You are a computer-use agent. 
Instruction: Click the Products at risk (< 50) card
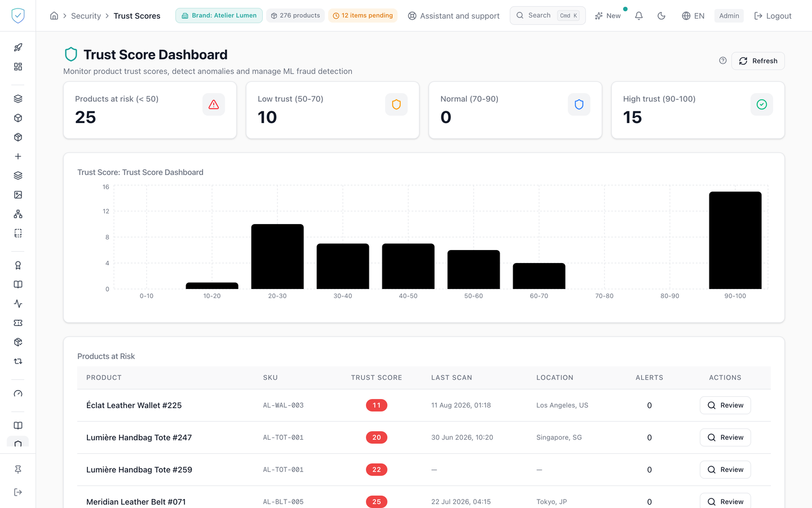(x=150, y=110)
